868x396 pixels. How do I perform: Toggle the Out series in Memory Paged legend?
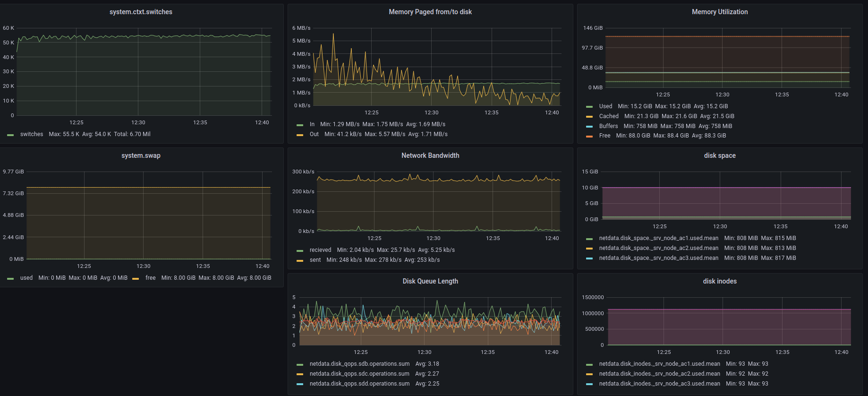(x=314, y=134)
